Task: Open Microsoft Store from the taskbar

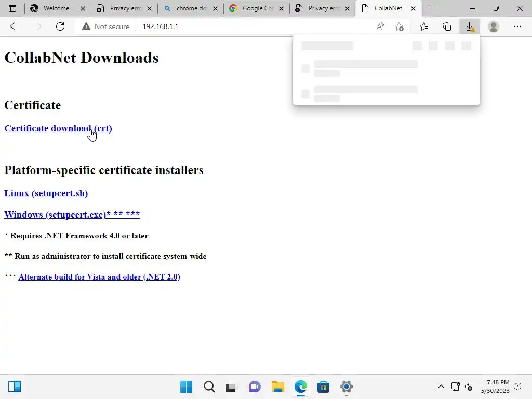Action: [323, 387]
